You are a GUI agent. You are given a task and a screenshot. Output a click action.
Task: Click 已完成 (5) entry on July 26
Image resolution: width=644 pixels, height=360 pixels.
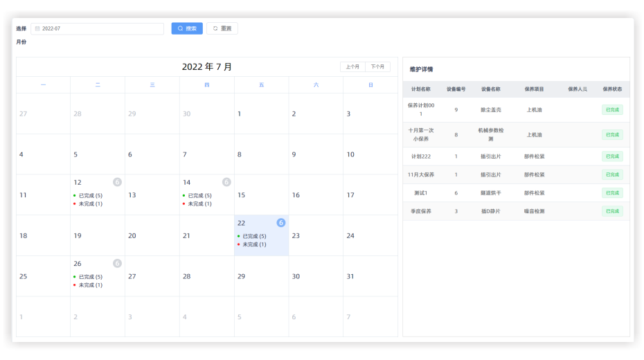90,277
